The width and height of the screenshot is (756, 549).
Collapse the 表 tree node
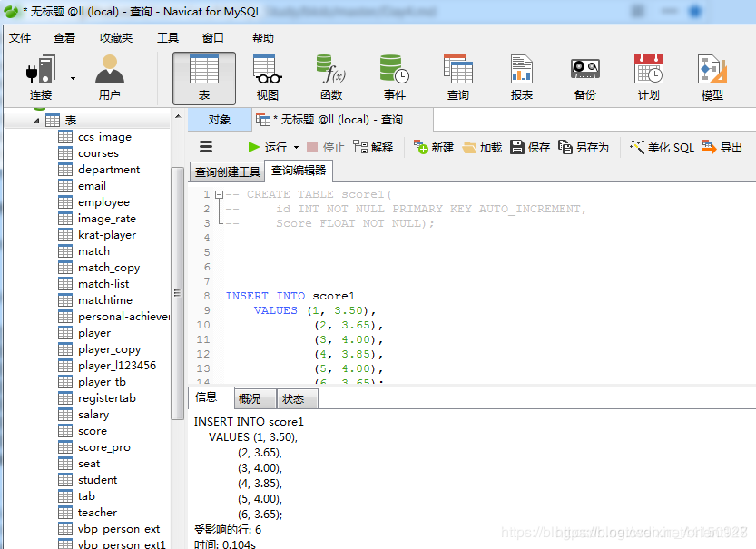coord(36,121)
